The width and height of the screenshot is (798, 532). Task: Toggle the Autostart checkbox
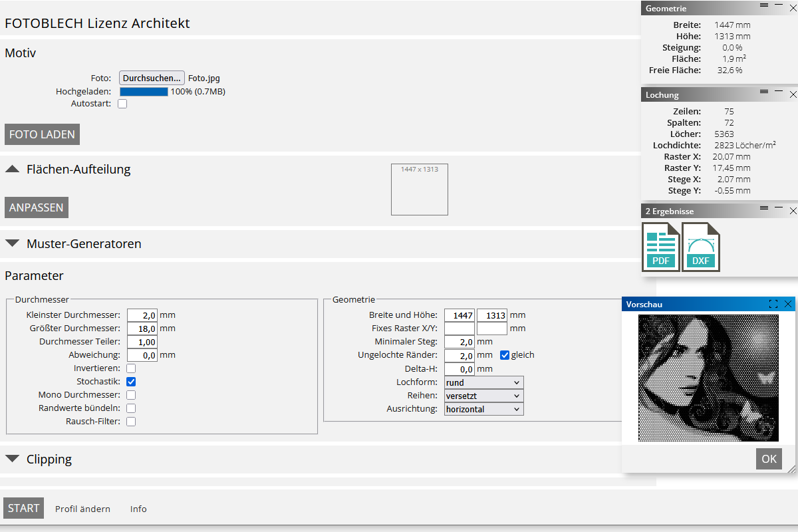[122, 104]
